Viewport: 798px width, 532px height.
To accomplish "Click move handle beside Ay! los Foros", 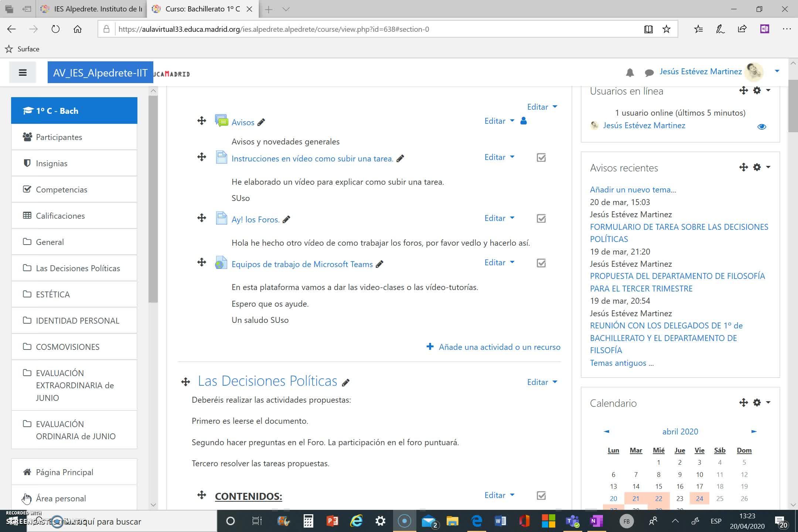I will pyautogui.click(x=202, y=218).
